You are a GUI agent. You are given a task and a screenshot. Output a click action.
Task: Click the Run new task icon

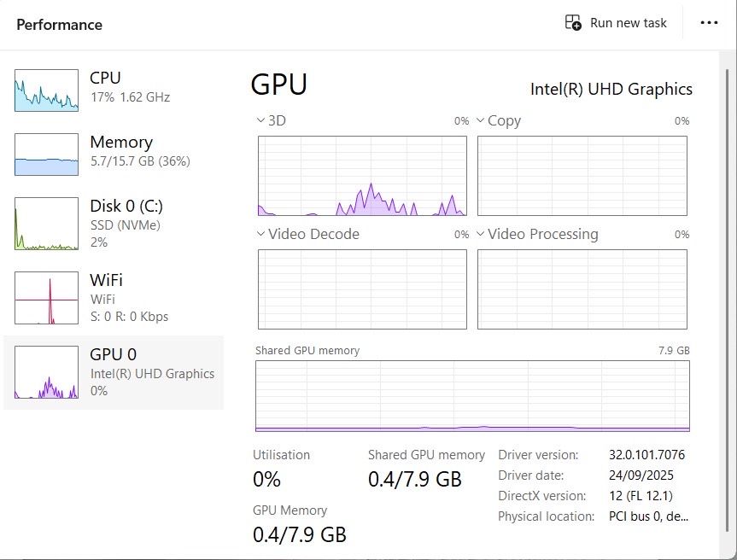[x=573, y=23]
